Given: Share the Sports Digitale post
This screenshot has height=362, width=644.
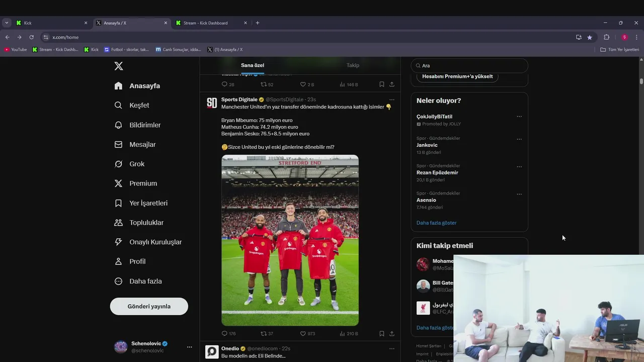Looking at the screenshot, I should [x=392, y=333].
